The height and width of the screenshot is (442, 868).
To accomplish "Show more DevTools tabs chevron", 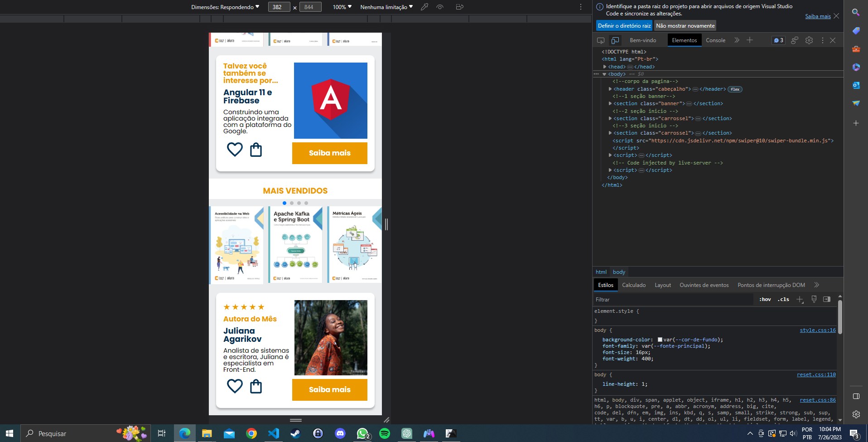I will coord(737,40).
